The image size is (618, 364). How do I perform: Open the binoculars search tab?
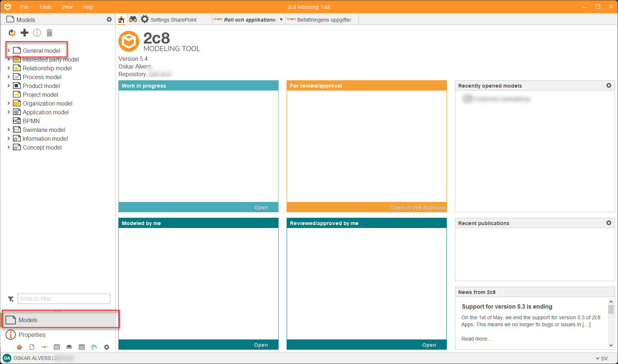(x=133, y=19)
